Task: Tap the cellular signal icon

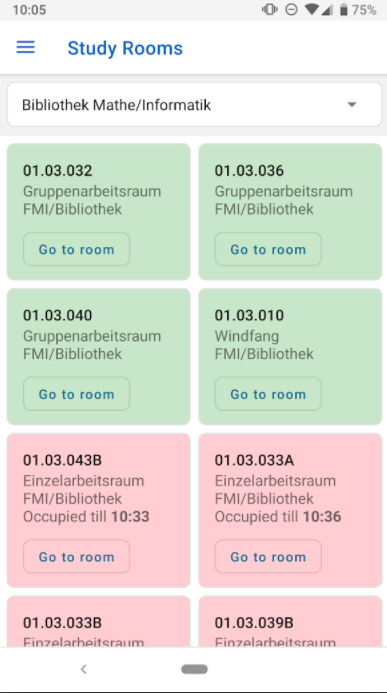Action: pos(327,10)
